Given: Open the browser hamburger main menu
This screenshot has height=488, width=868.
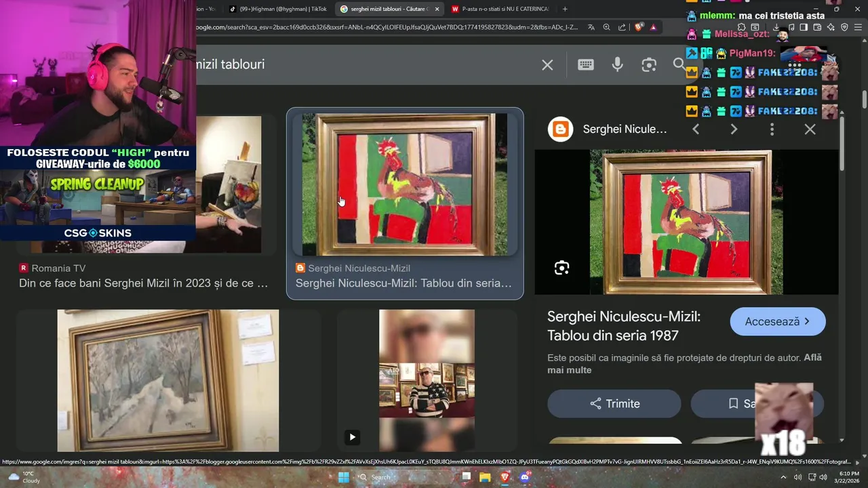Looking at the screenshot, I should pos(859,27).
